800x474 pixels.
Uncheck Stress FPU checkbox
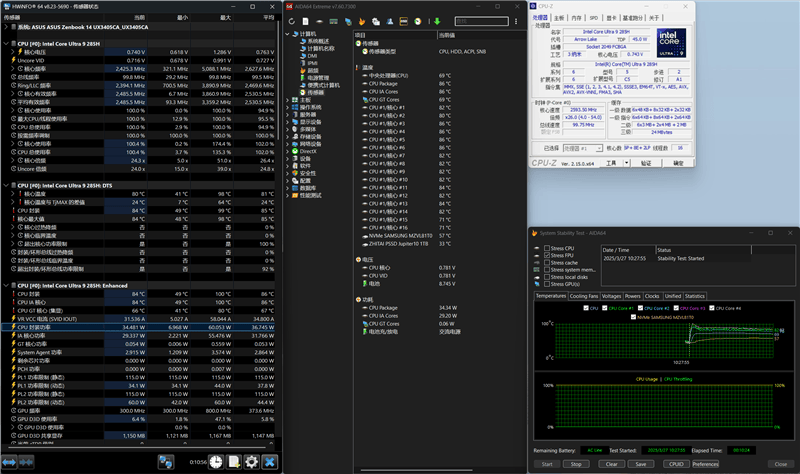(547, 256)
